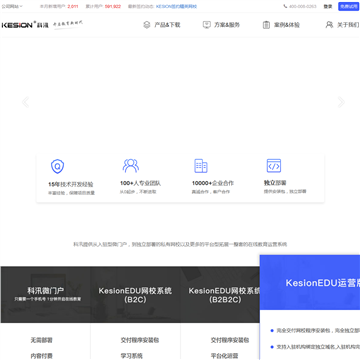The width and height of the screenshot is (360, 360).
Task: Select the blue KesionEDU运营 panel header
Action: point(310,283)
